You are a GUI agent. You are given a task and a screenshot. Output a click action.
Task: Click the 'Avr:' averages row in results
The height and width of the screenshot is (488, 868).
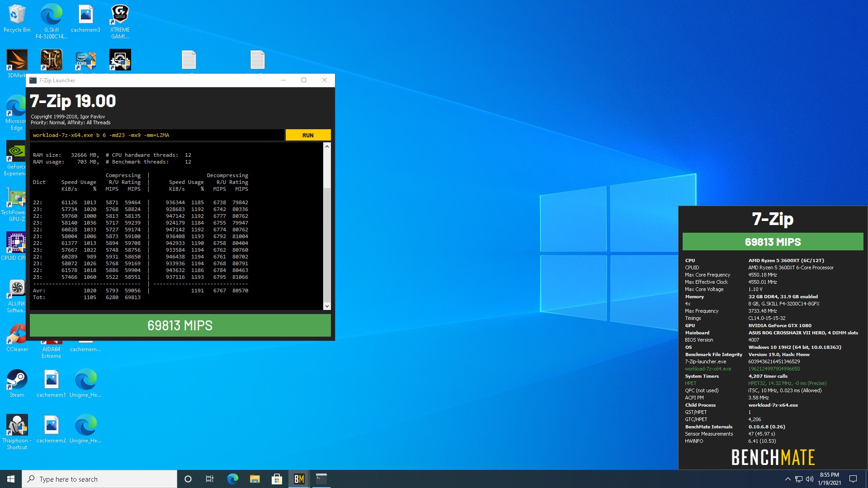[x=141, y=291]
